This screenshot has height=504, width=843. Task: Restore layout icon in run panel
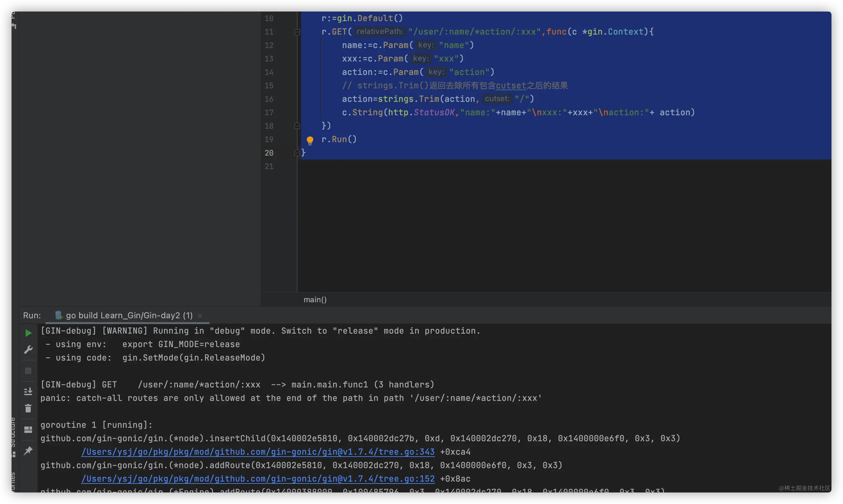click(x=28, y=430)
